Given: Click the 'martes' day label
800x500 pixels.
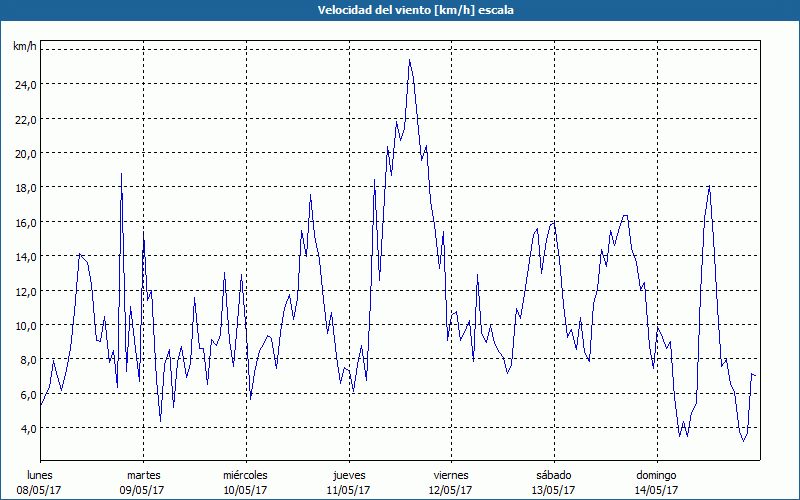Looking at the screenshot, I should click(143, 475).
